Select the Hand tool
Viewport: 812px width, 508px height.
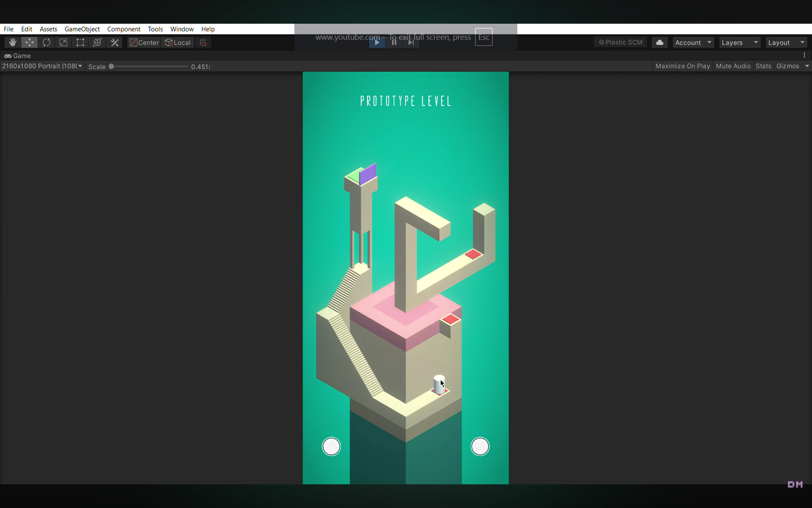tap(12, 42)
